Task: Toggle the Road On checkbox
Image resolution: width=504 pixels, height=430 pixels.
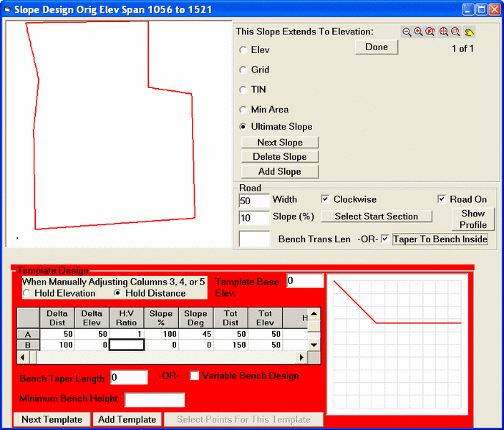Action: pyautogui.click(x=442, y=199)
